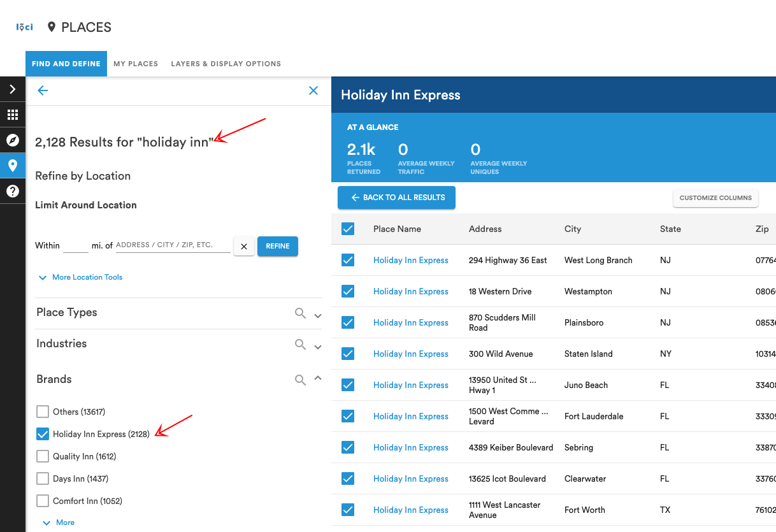Uncheck the Westampton row
Screen dimensions: 776x532
(348, 291)
